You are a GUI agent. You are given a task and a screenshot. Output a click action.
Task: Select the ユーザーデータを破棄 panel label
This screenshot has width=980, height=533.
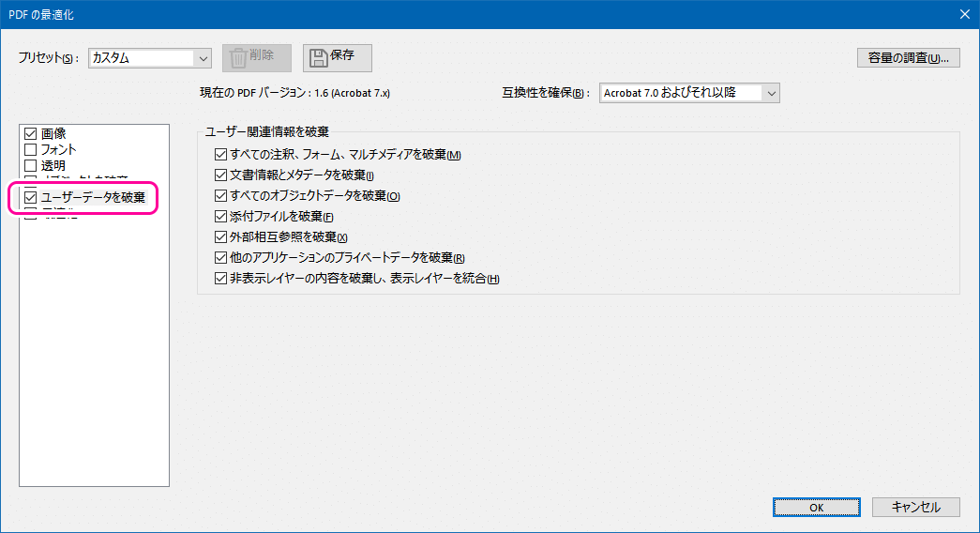pos(93,197)
